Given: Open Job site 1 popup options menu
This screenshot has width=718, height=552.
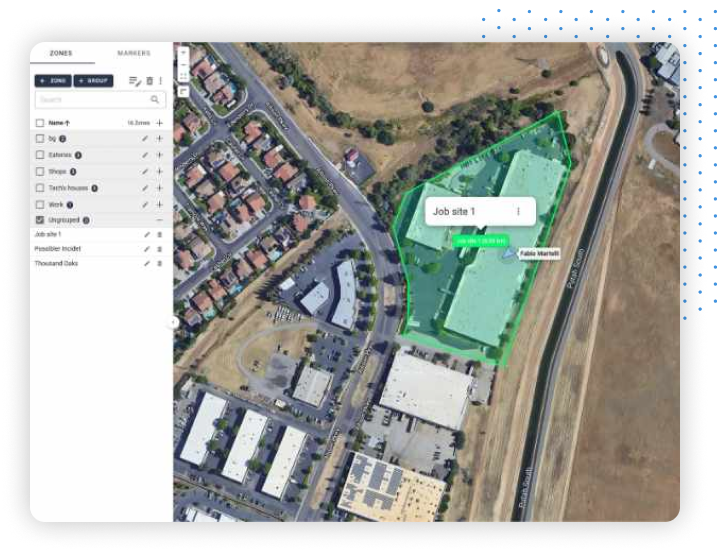Looking at the screenshot, I should (x=518, y=211).
